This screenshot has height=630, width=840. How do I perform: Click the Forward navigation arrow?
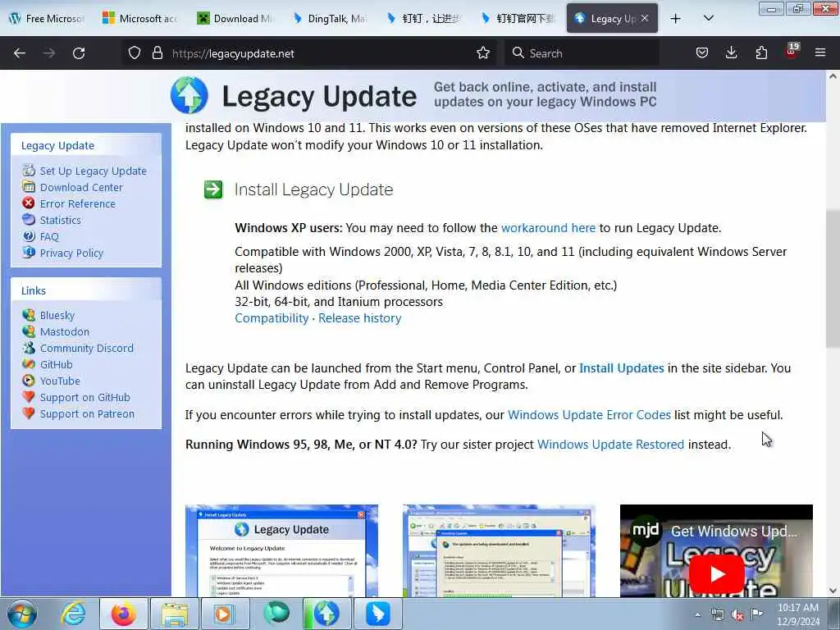tap(49, 53)
